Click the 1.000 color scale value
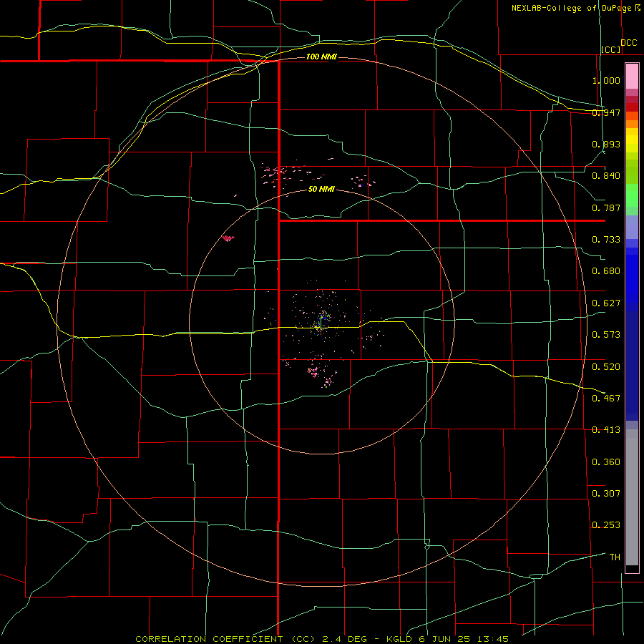The image size is (644, 644). coord(606,80)
